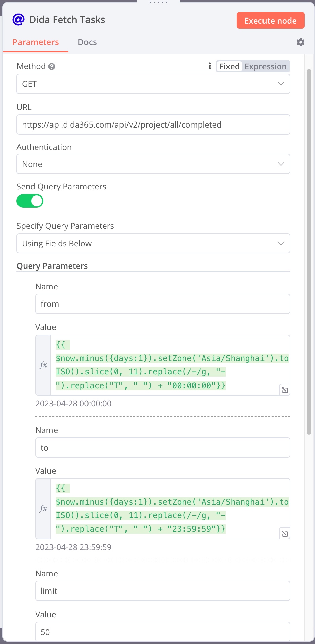This screenshot has width=315, height=644.
Task: Click the URL input field
Action: click(153, 125)
